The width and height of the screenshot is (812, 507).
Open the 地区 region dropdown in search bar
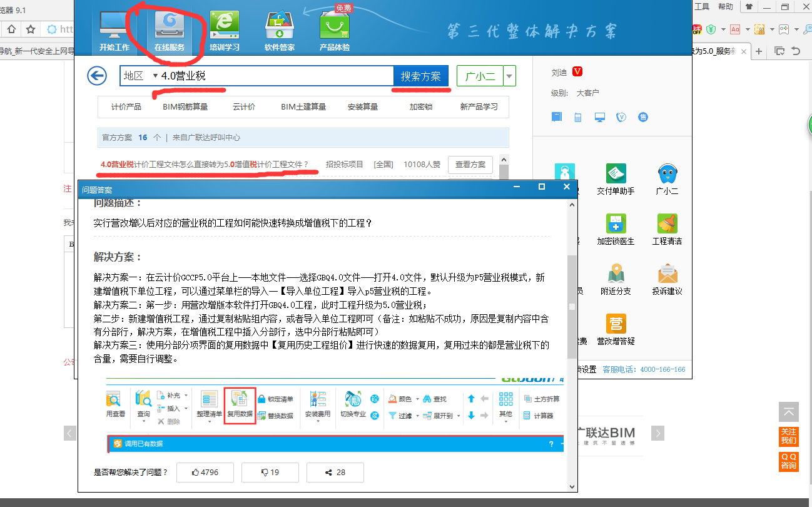point(141,76)
